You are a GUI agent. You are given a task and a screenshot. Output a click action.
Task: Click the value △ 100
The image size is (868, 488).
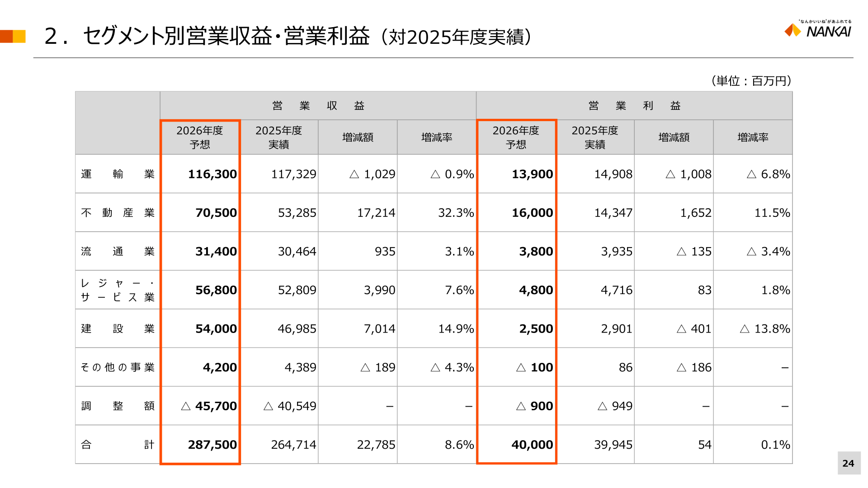click(x=534, y=367)
